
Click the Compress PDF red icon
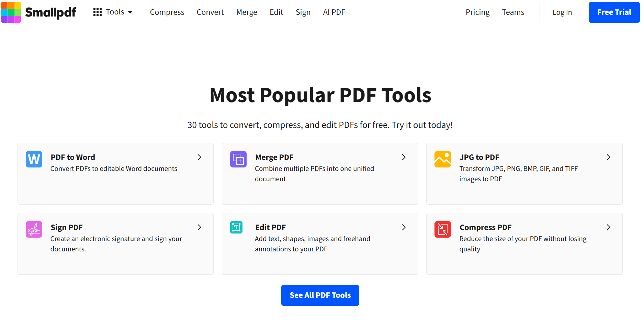click(x=443, y=229)
